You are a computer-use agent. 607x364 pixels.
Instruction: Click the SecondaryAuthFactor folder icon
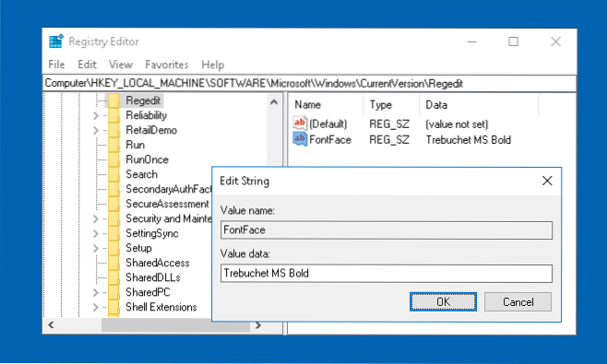[x=113, y=189]
